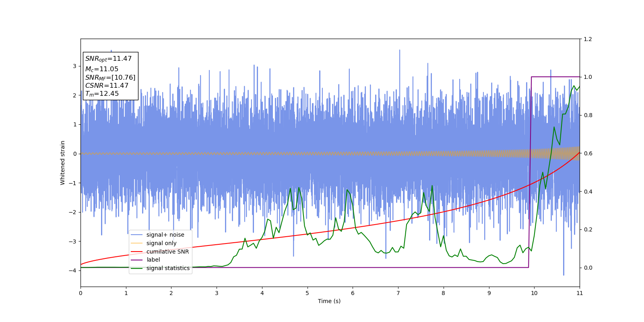Click the right y-axis tick label 0.0

pyautogui.click(x=588, y=268)
